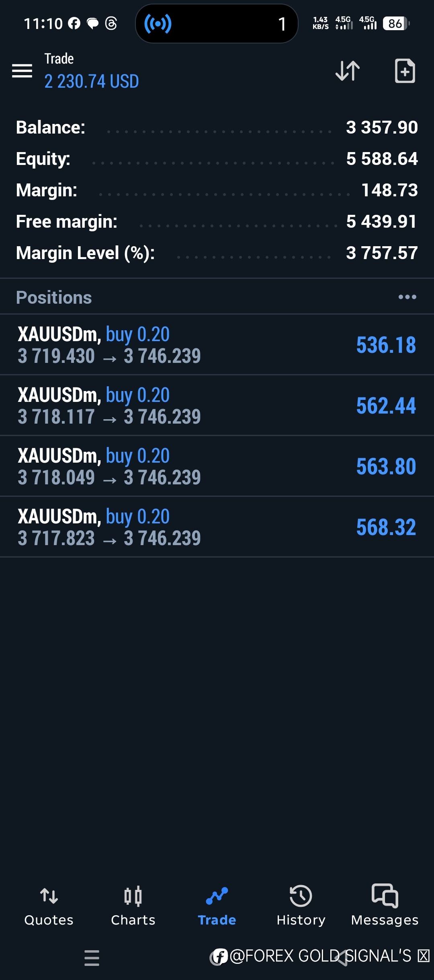Open the Positions three-dot options menu

tap(407, 297)
